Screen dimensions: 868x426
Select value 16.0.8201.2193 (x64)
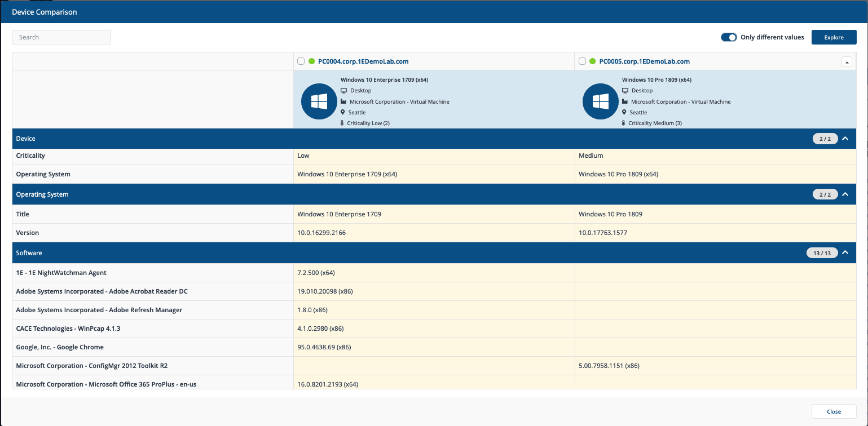[x=328, y=384]
